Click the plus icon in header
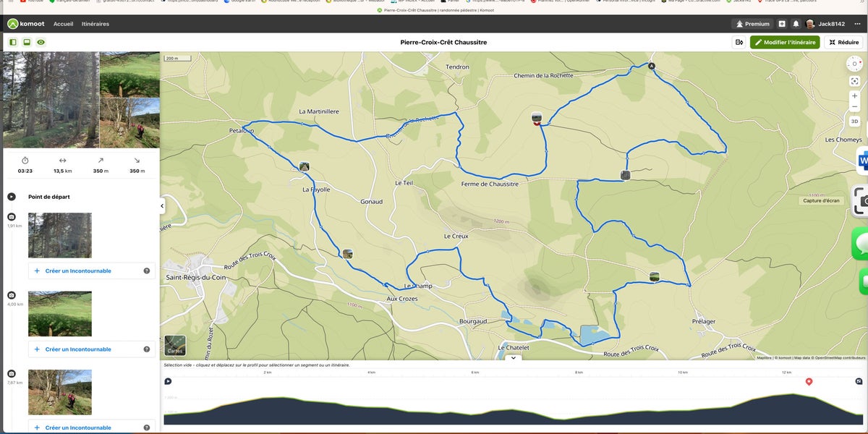The height and width of the screenshot is (434, 868). pyautogui.click(x=782, y=24)
